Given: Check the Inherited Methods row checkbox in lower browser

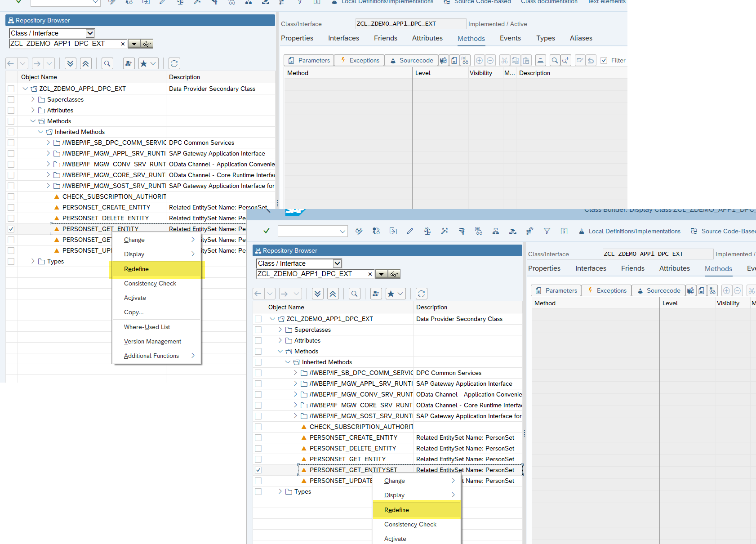Looking at the screenshot, I should 258,362.
